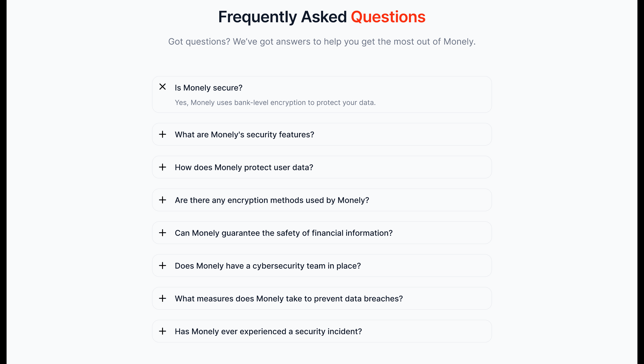Click the 'Frequently Asked Questions' heading
Image resolution: width=644 pixels, height=364 pixels.
pos(282,17)
